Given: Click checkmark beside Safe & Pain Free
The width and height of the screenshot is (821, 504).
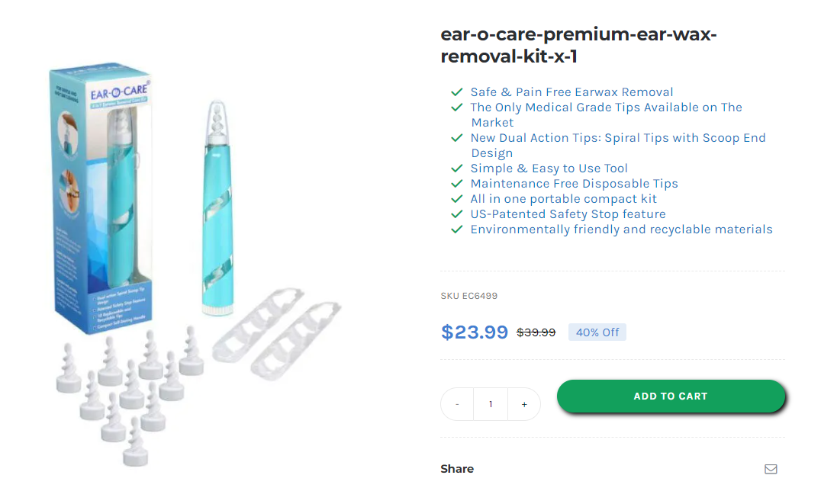Looking at the screenshot, I should (457, 92).
